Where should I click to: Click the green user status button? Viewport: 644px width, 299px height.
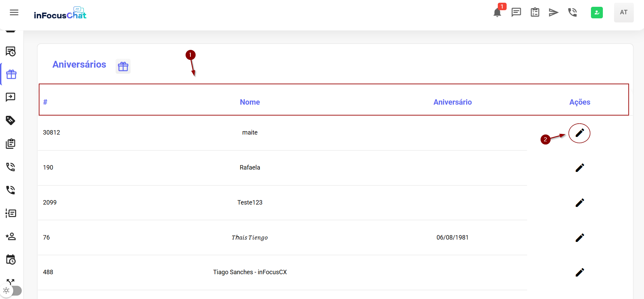[597, 13]
